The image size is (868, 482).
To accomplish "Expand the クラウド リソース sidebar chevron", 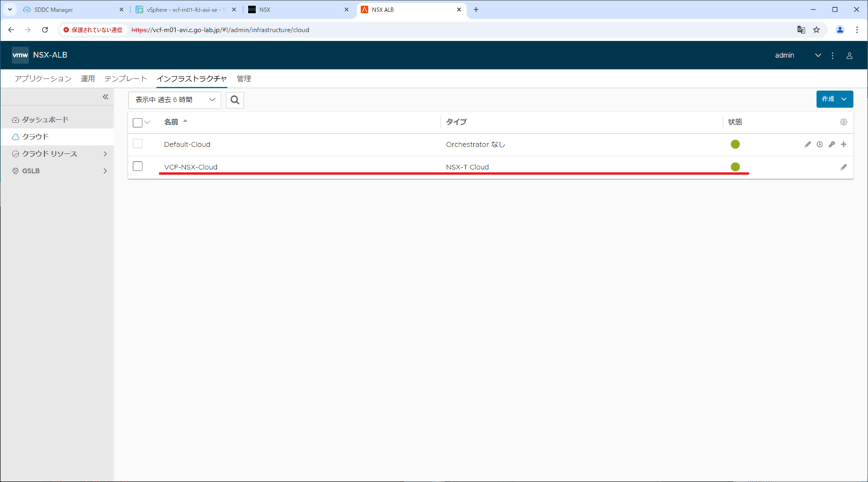I will coord(105,154).
